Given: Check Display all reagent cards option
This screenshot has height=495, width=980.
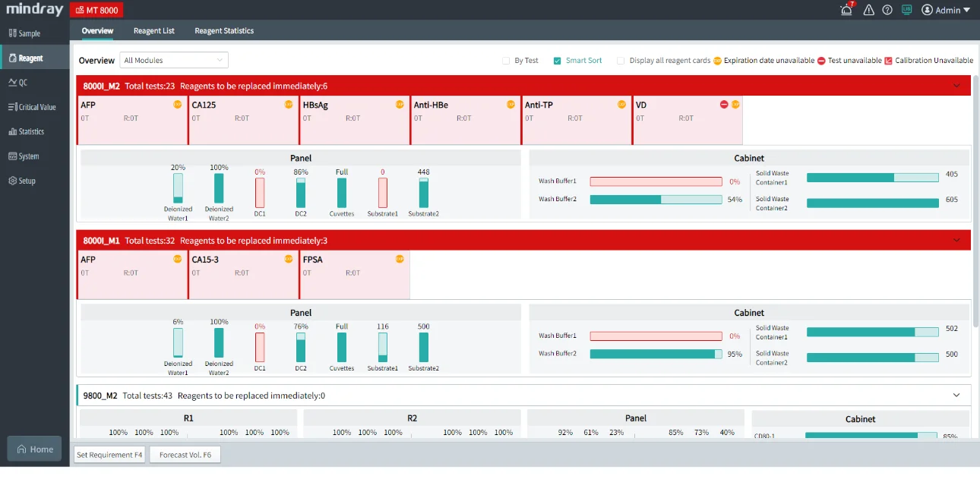Looking at the screenshot, I should tap(621, 61).
